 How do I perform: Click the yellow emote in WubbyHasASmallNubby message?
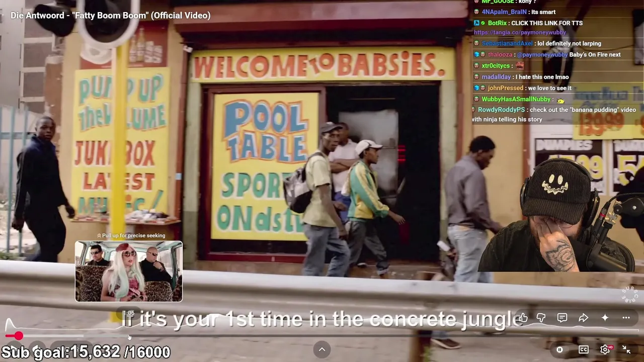tap(560, 101)
